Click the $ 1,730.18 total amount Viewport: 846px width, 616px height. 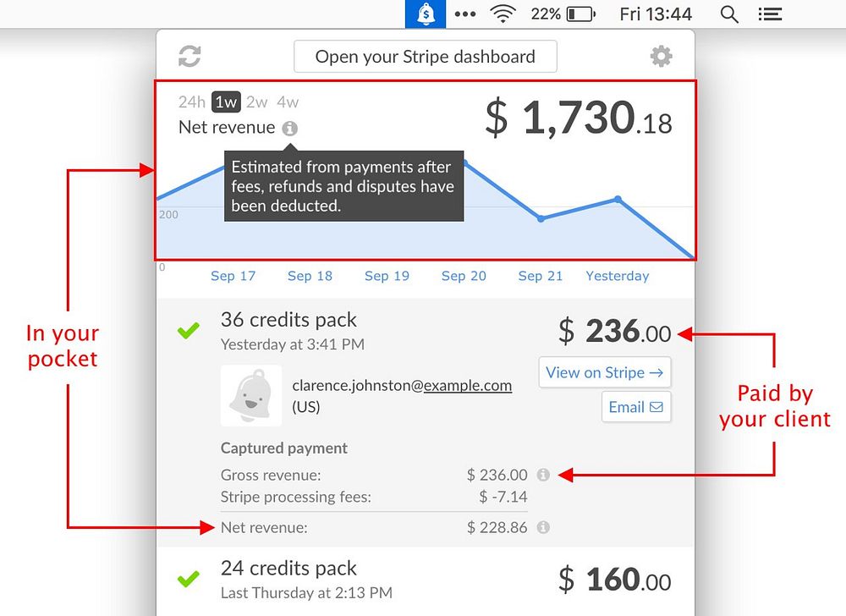pyautogui.click(x=579, y=117)
